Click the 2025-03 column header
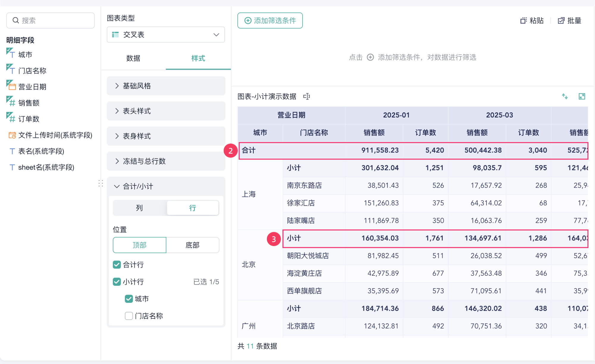This screenshot has height=364, width=595. point(500,115)
